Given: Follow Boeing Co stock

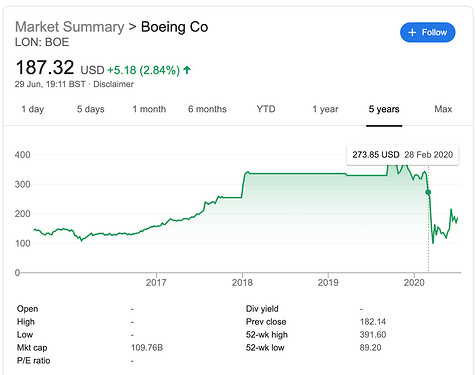Looking at the screenshot, I should pyautogui.click(x=427, y=32).
